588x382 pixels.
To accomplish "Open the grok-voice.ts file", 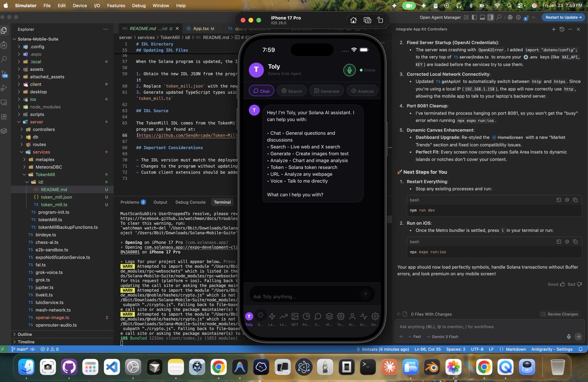I will coord(49,272).
